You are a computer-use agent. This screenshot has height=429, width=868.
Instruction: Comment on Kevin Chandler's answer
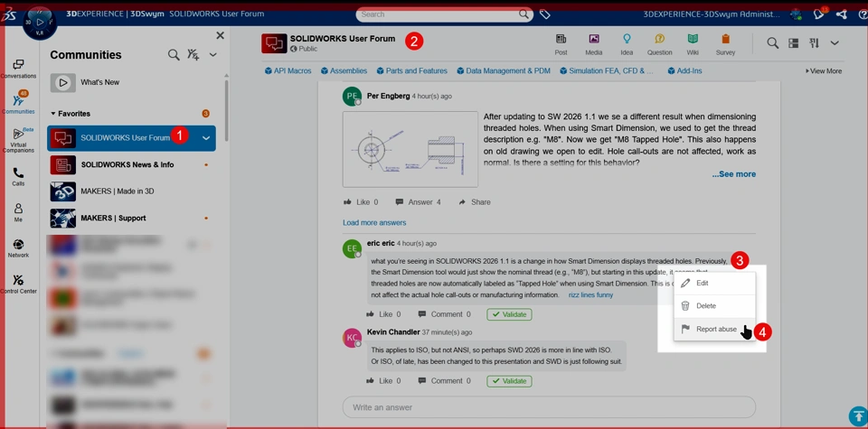pyautogui.click(x=445, y=381)
